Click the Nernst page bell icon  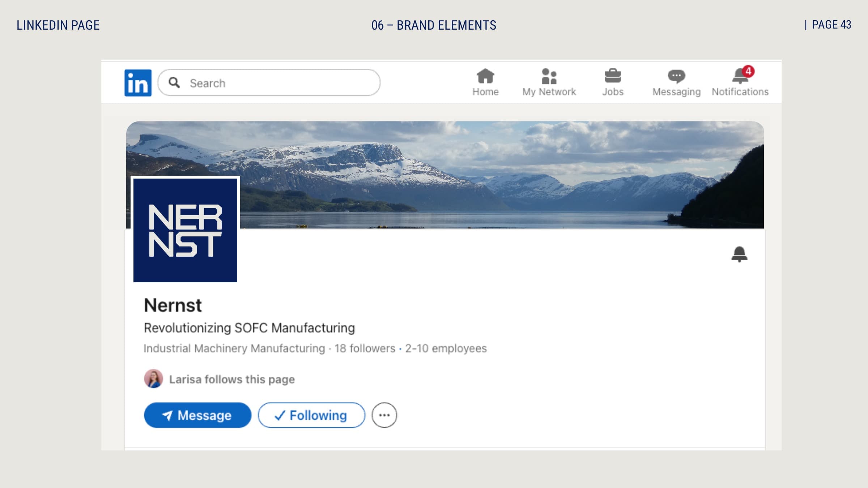739,254
